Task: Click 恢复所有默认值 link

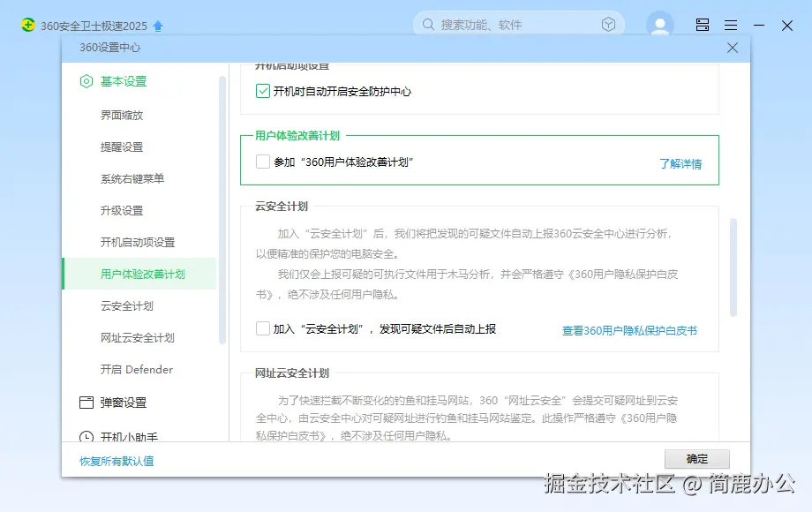Action: [117, 461]
